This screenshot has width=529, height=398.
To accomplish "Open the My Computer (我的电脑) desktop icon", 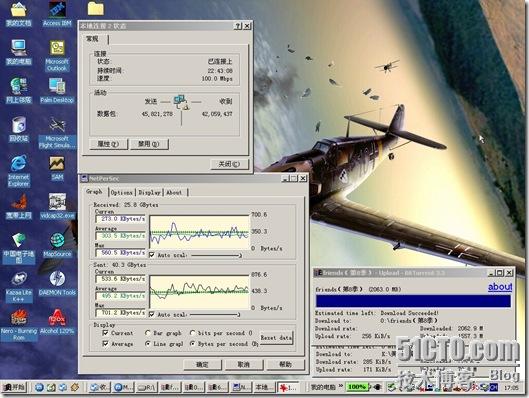I will click(19, 52).
